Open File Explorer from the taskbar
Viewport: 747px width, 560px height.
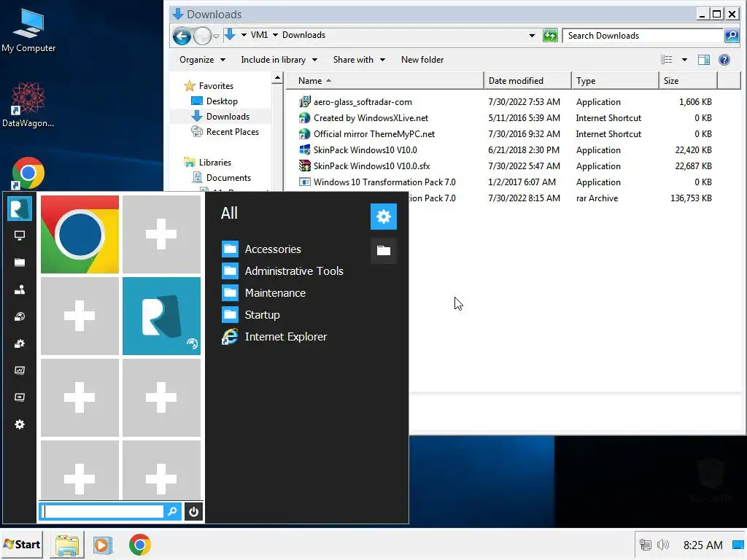(67, 545)
